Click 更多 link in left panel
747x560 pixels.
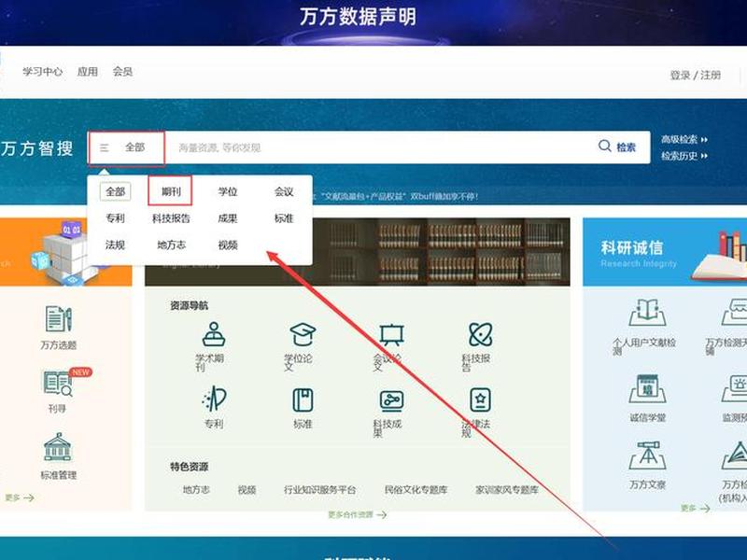click(20, 497)
